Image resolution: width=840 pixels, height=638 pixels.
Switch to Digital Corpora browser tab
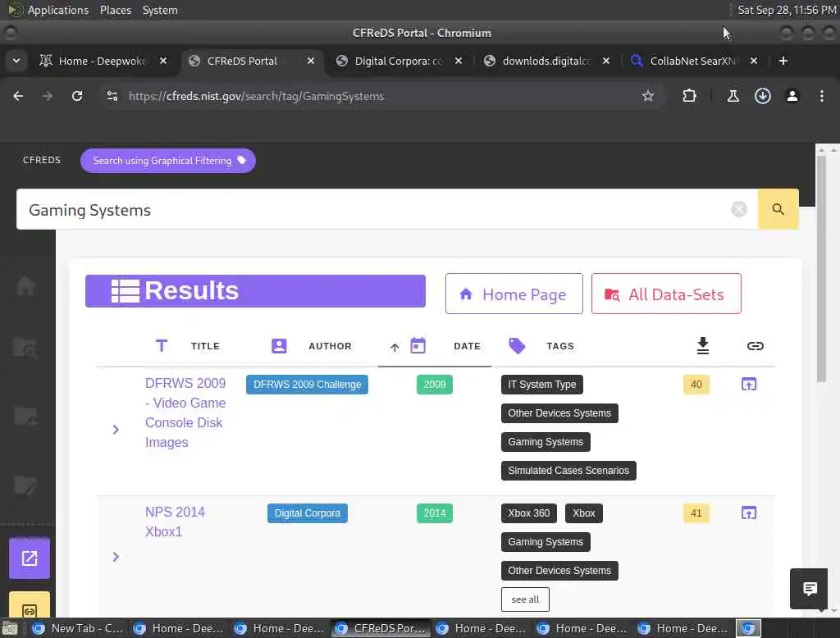pyautogui.click(x=398, y=61)
